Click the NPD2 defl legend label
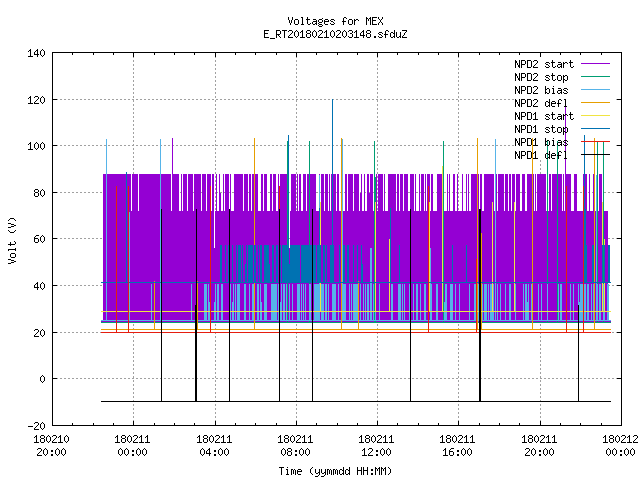This screenshot has width=640, height=480. click(541, 103)
